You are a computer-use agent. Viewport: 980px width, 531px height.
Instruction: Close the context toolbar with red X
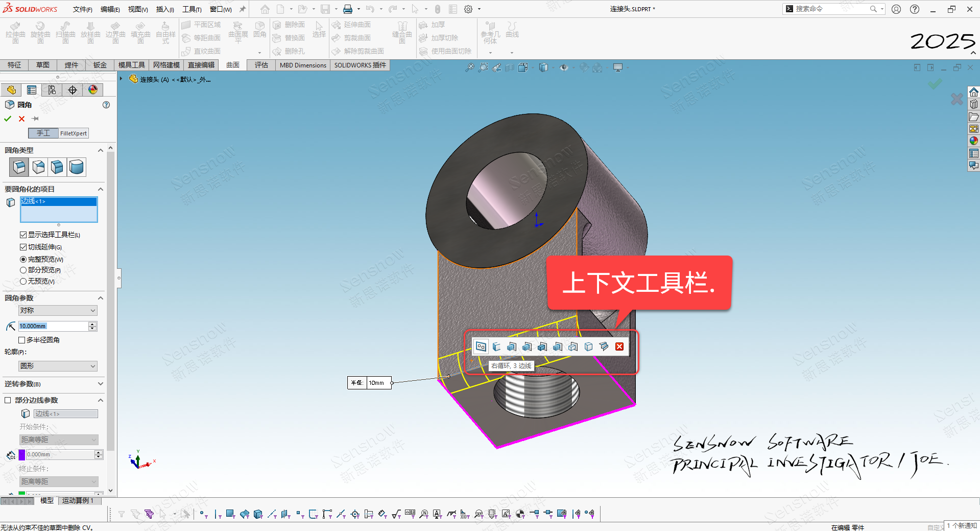[x=619, y=347]
